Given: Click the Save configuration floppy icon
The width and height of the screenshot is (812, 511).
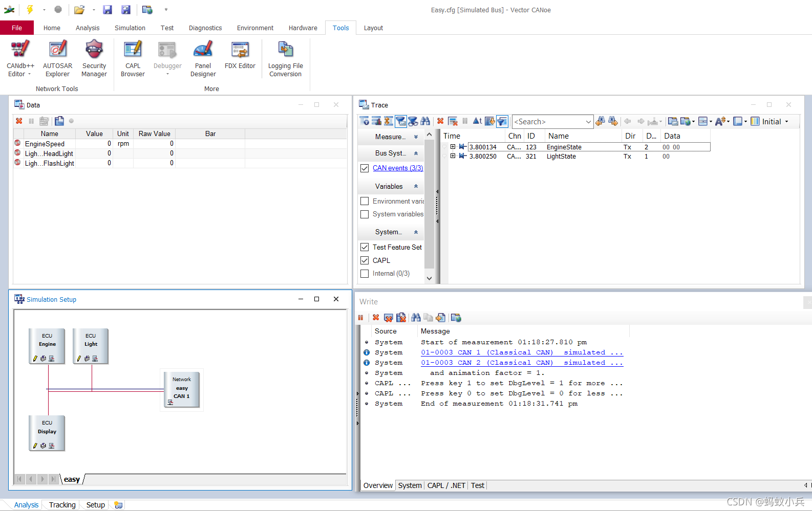Looking at the screenshot, I should pyautogui.click(x=107, y=9).
